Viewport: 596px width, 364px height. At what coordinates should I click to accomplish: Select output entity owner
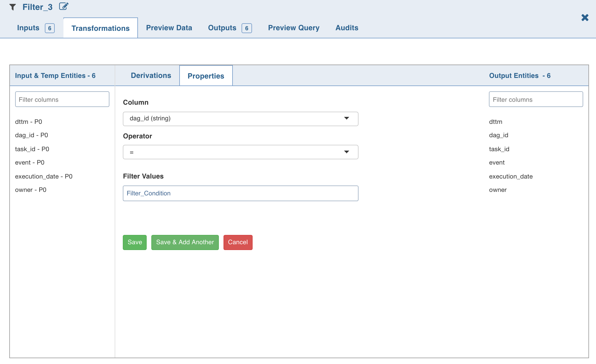point(498,190)
